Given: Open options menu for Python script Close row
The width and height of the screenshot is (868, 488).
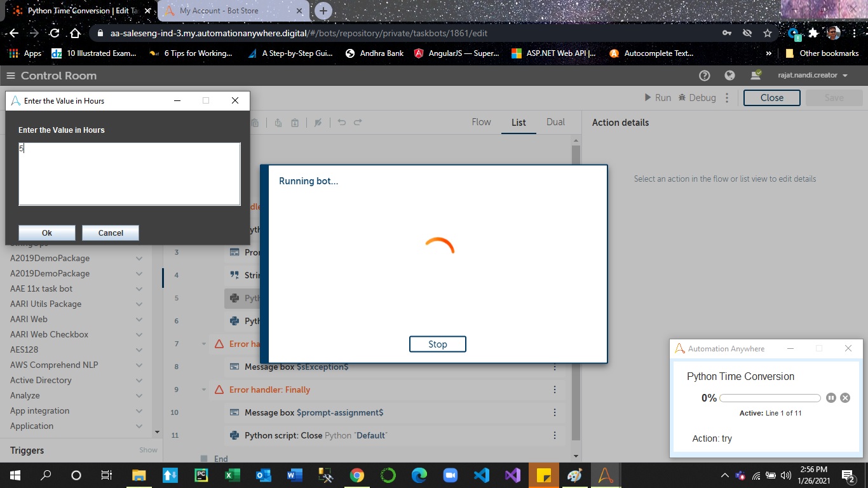Looking at the screenshot, I should pyautogui.click(x=555, y=435).
